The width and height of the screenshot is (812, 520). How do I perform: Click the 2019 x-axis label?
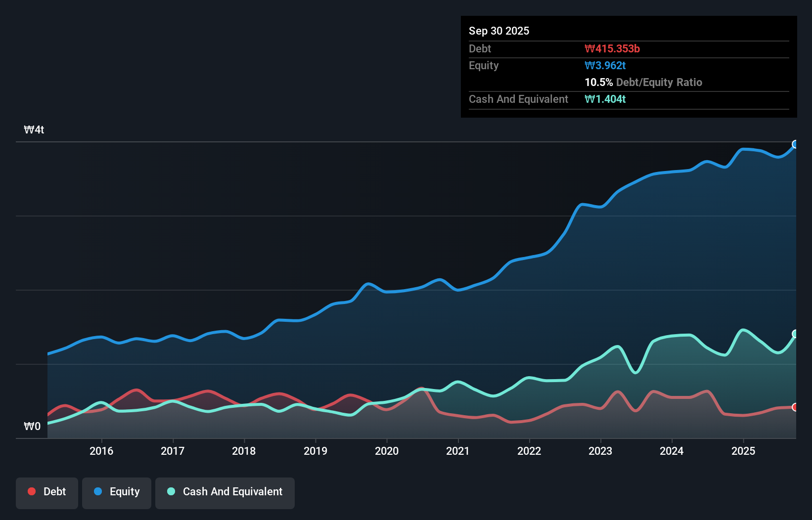coord(316,451)
